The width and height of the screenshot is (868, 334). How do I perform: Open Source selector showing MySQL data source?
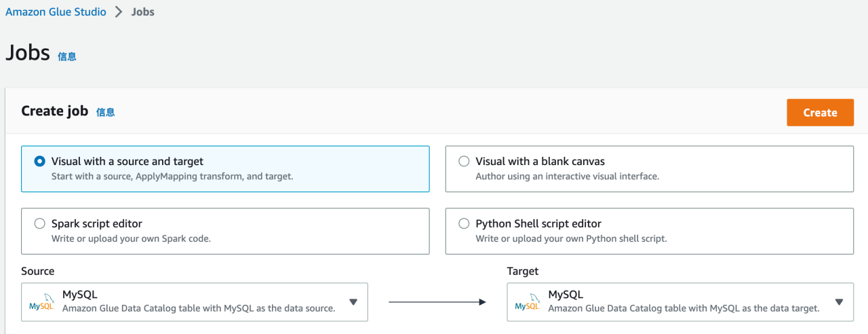point(197,302)
